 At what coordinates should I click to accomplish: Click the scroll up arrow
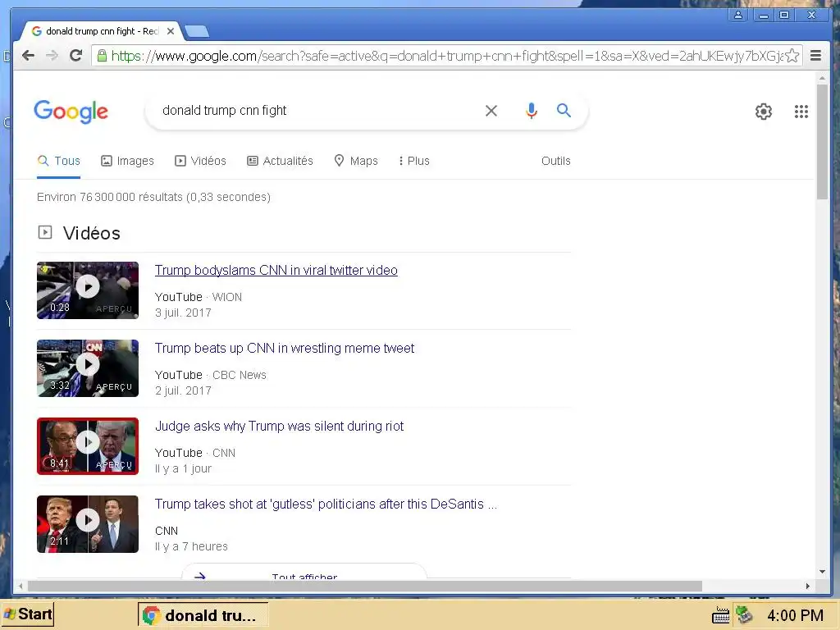click(822, 79)
